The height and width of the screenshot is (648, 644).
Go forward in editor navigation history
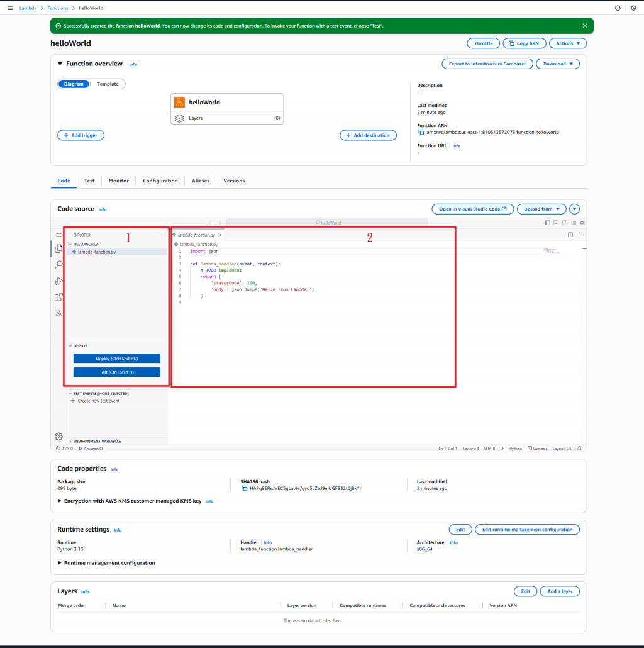click(x=219, y=223)
